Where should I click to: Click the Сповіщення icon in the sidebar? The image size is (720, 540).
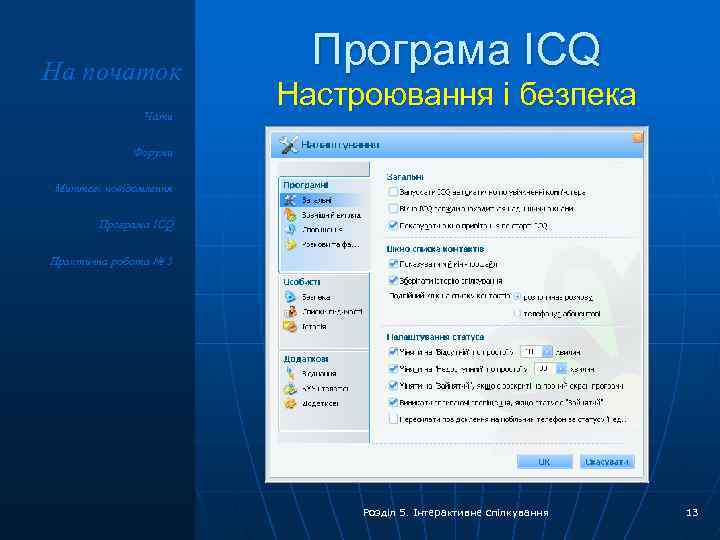(x=290, y=229)
